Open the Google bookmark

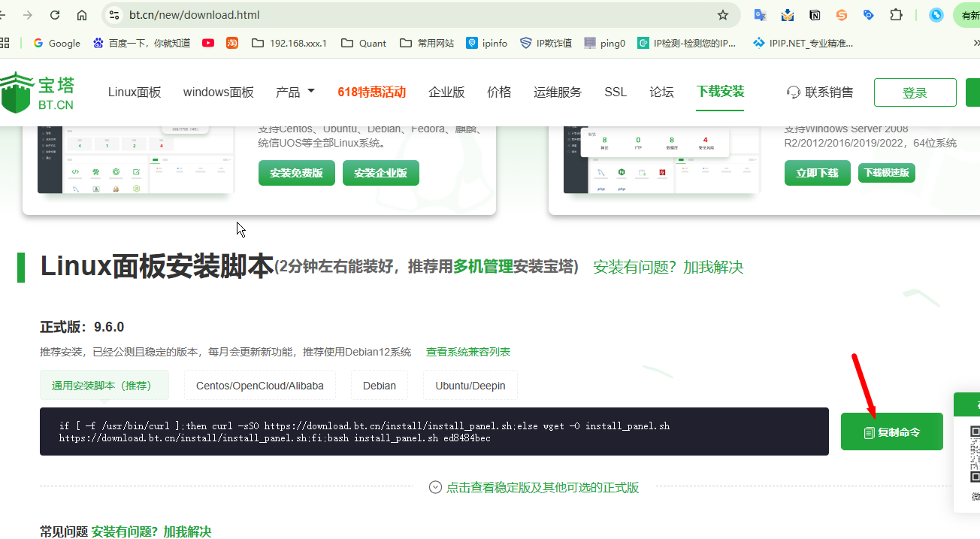click(57, 43)
